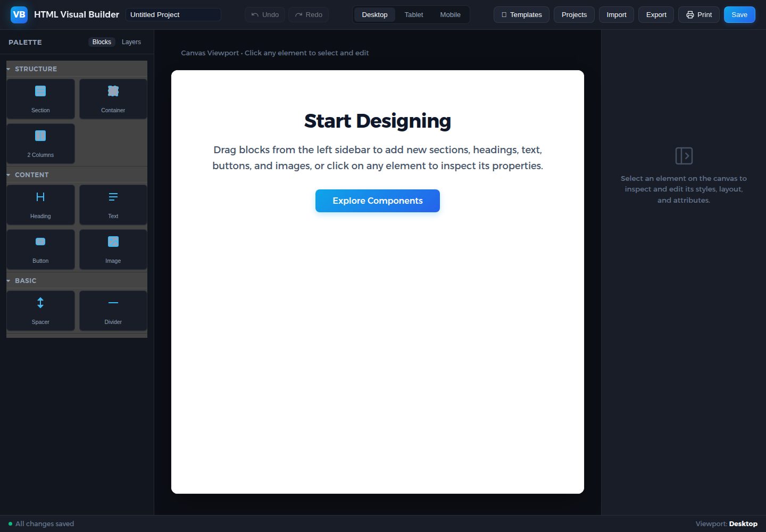Screen dimensions: 766x532
Task: Select the Container block icon
Action: (x=113, y=91)
